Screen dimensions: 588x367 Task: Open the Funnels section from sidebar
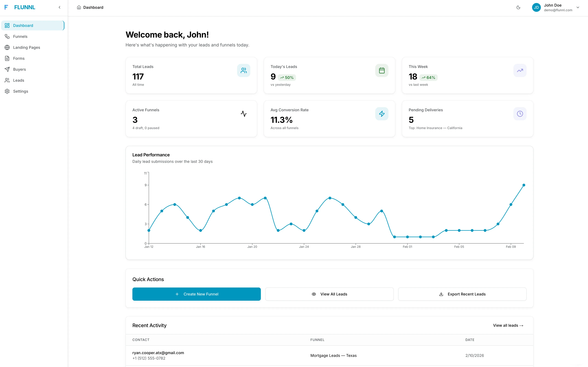pos(20,36)
